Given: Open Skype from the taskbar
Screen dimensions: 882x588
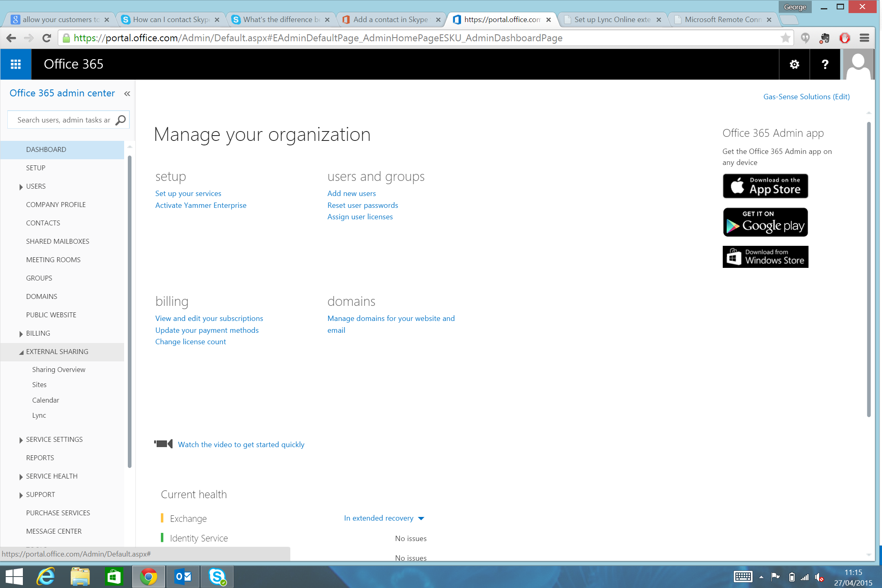Looking at the screenshot, I should point(217,577).
